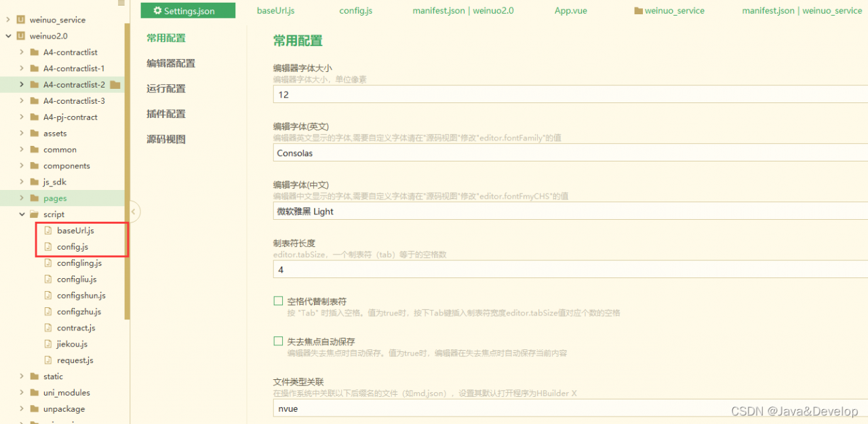Click the file icon beside request.js
The image size is (868, 424).
point(49,360)
